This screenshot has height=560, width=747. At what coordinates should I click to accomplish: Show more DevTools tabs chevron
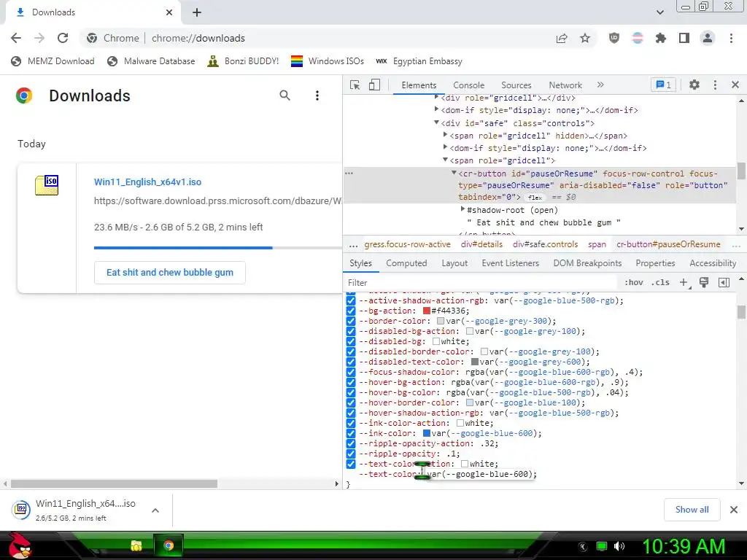pyautogui.click(x=600, y=85)
